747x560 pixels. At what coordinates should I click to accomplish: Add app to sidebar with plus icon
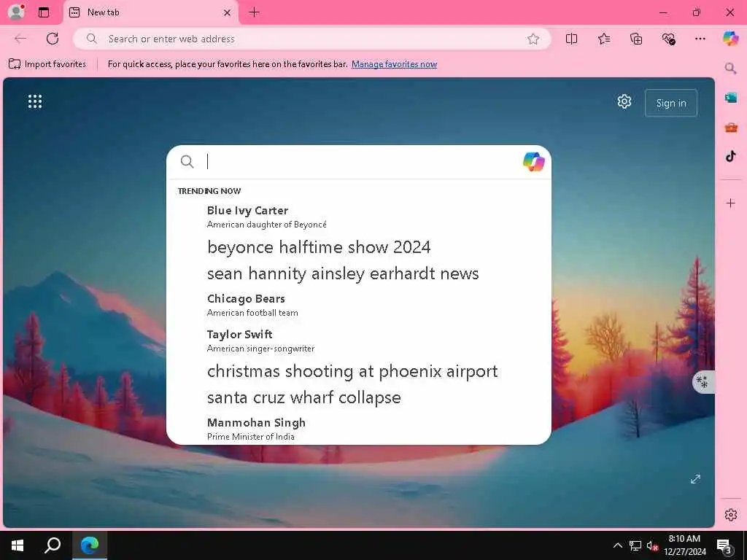click(730, 203)
